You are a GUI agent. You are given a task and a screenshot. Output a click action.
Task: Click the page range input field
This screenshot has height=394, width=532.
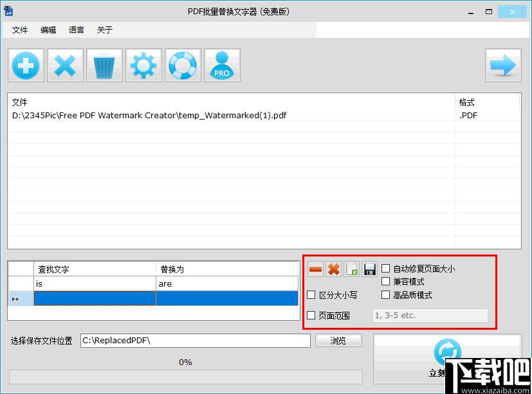(430, 316)
